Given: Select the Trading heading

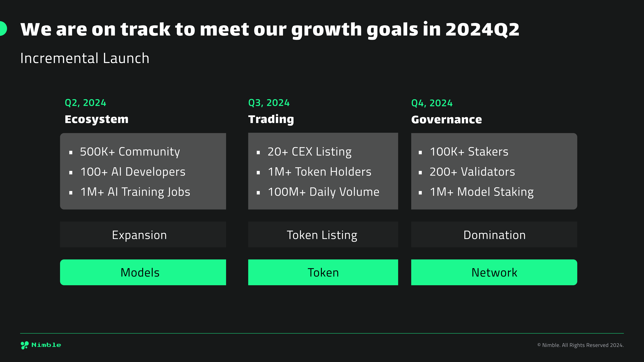Looking at the screenshot, I should 271,119.
